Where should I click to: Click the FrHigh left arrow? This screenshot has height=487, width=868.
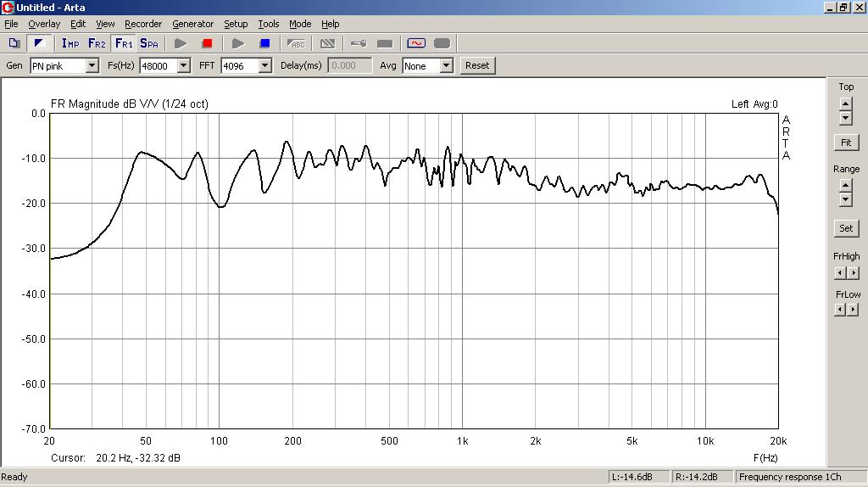tap(840, 272)
